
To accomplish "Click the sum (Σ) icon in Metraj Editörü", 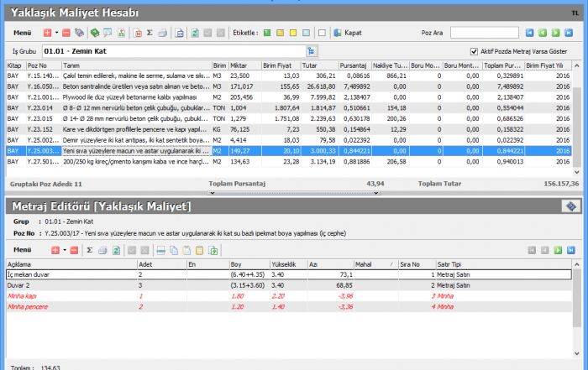I will (x=90, y=250).
